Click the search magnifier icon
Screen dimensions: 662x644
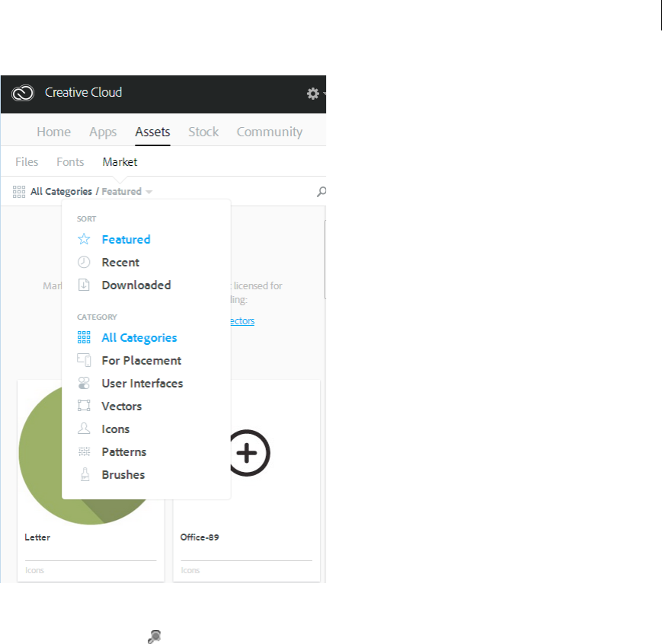[x=321, y=192]
